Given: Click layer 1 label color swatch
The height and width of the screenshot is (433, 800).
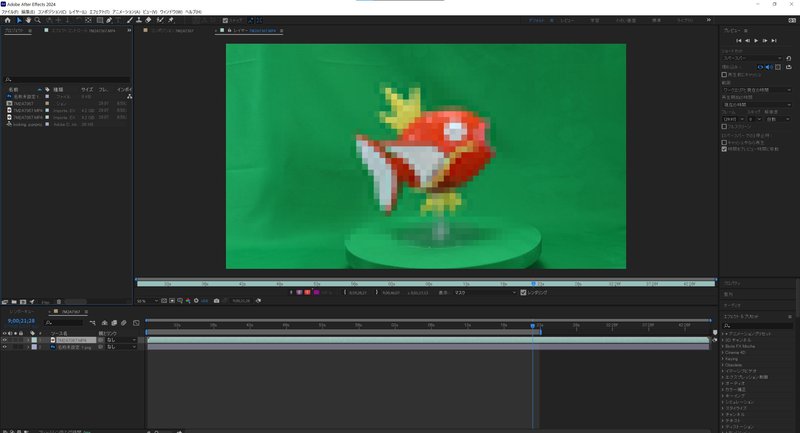Looking at the screenshot, I should pos(34,340).
